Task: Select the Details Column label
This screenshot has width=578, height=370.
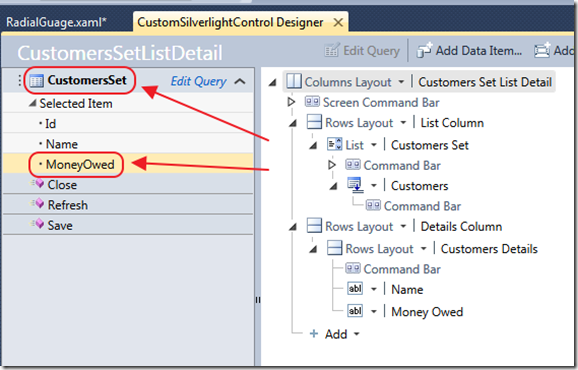Action: [x=461, y=226]
